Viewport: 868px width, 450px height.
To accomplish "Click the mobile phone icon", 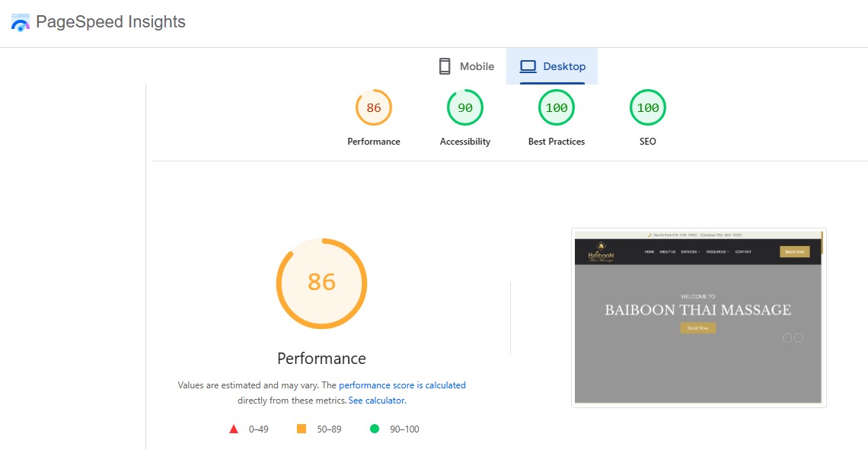I will click(x=445, y=66).
